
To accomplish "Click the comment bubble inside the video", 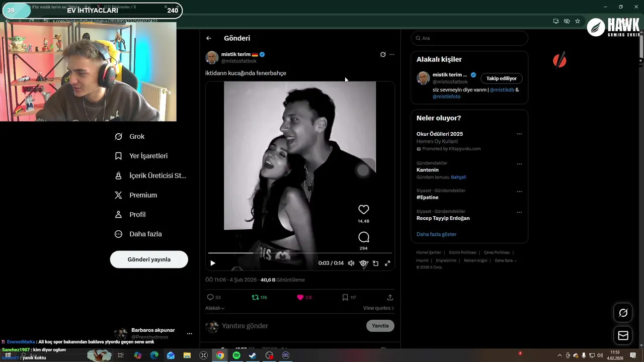I will [x=364, y=237].
